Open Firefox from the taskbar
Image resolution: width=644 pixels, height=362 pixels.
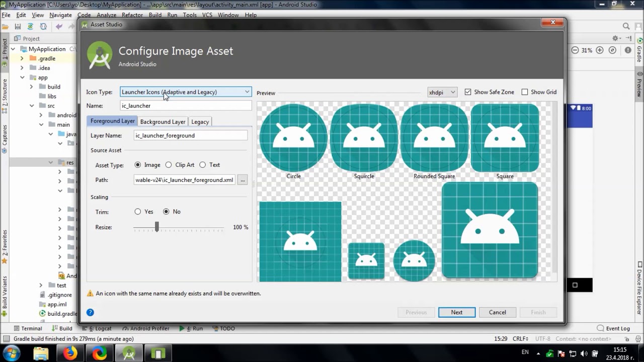(x=70, y=353)
